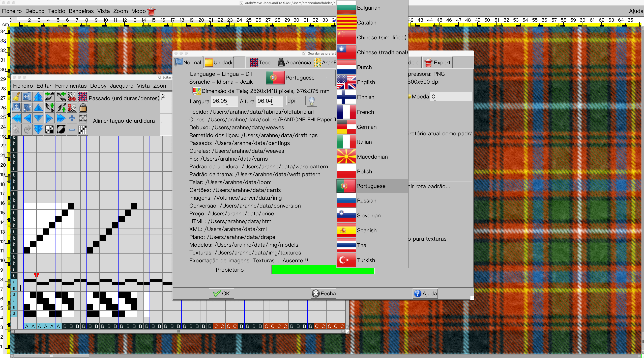
Task: Click the red hat icon beside Modo
Action: 151,11
